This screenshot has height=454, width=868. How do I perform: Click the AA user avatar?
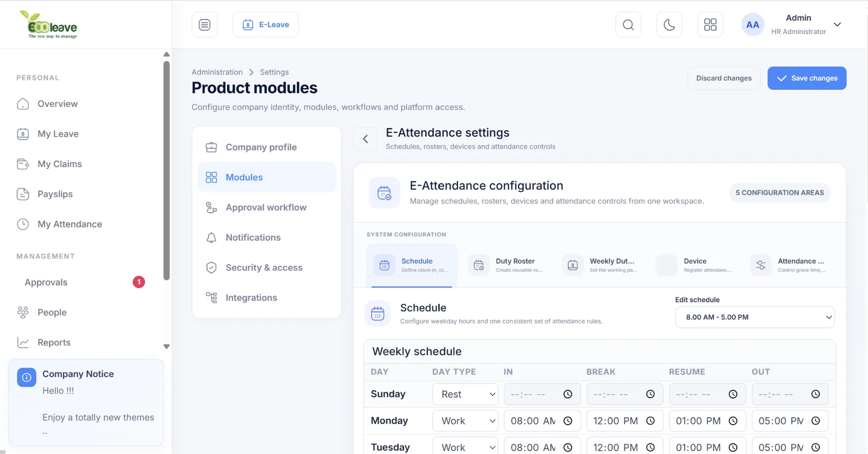point(752,24)
